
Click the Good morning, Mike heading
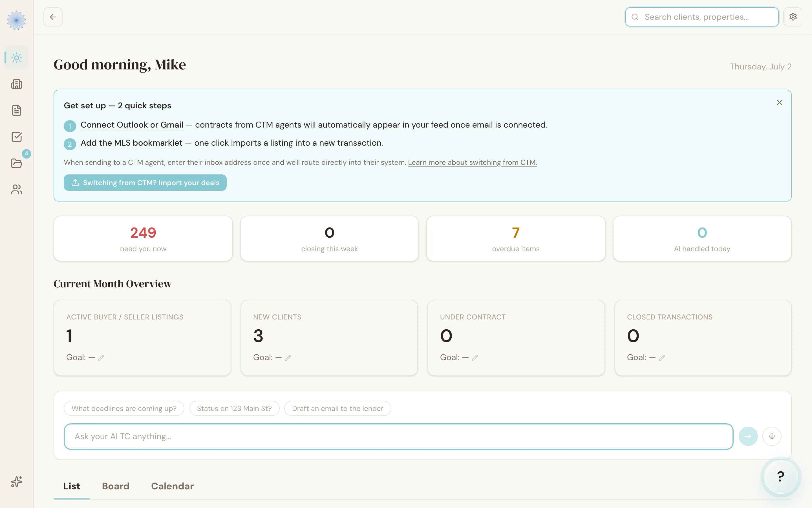pyautogui.click(x=120, y=65)
